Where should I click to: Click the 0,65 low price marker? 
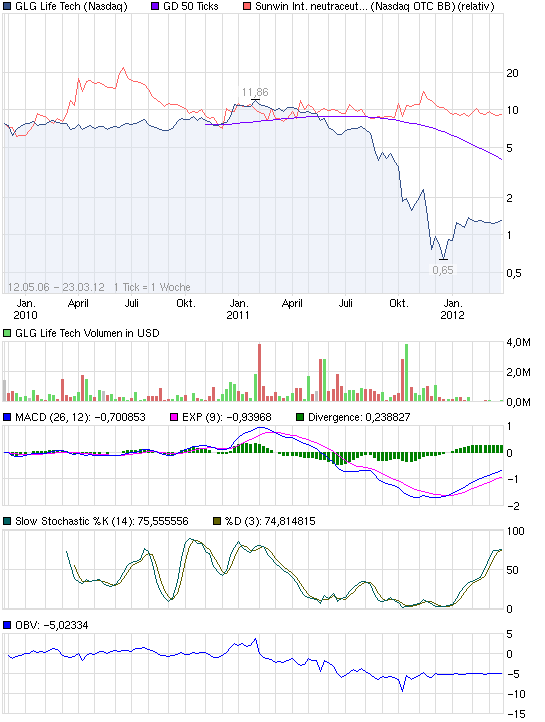point(443,270)
